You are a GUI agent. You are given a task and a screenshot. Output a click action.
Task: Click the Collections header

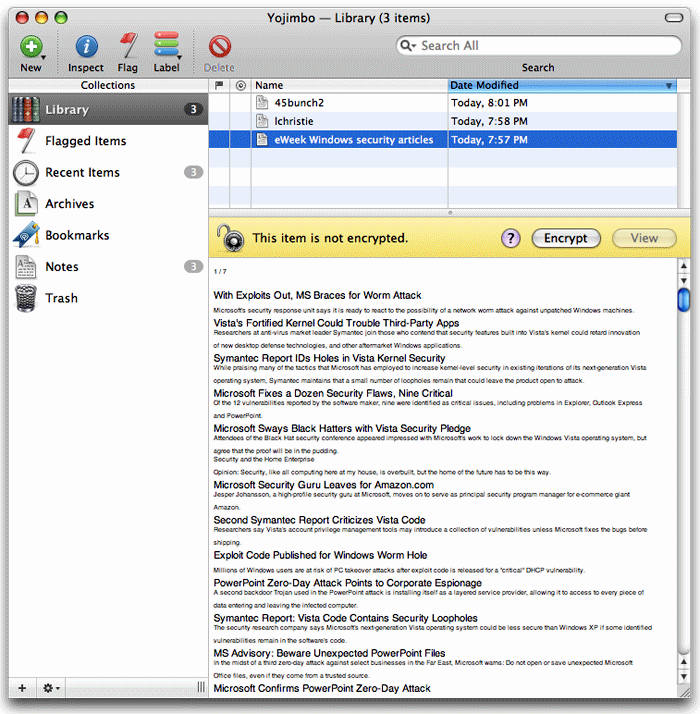click(x=108, y=85)
